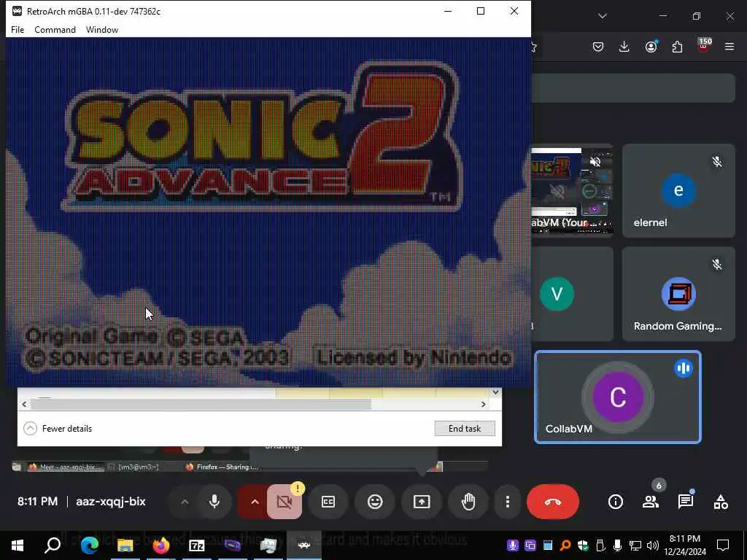
Task: Click the shared-screen presentation thumbnail tile
Action: point(572,190)
